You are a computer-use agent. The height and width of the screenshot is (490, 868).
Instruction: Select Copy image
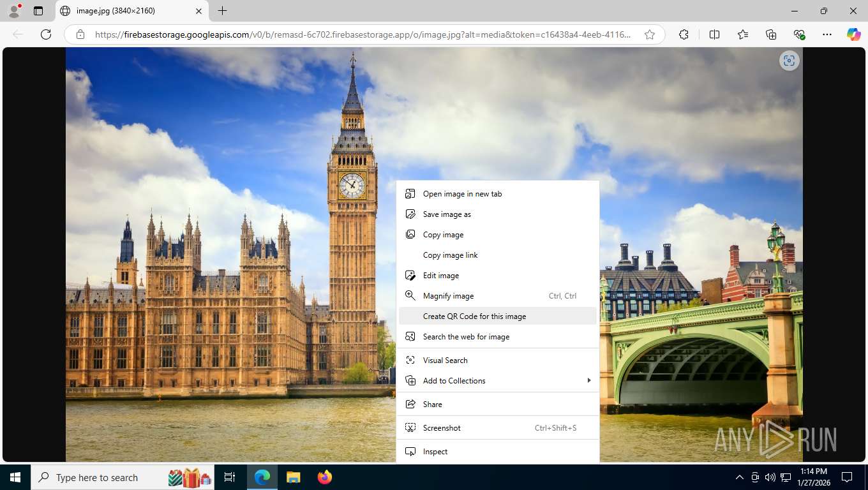coord(498,235)
